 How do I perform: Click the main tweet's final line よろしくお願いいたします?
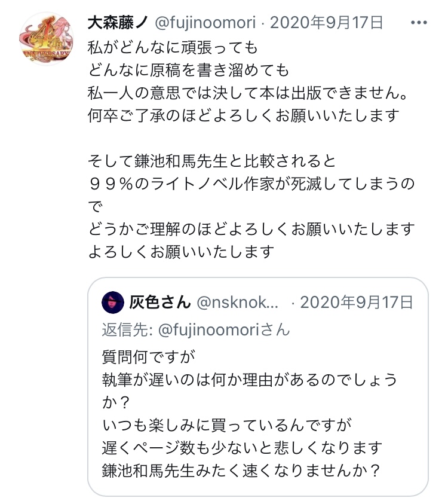(x=181, y=252)
